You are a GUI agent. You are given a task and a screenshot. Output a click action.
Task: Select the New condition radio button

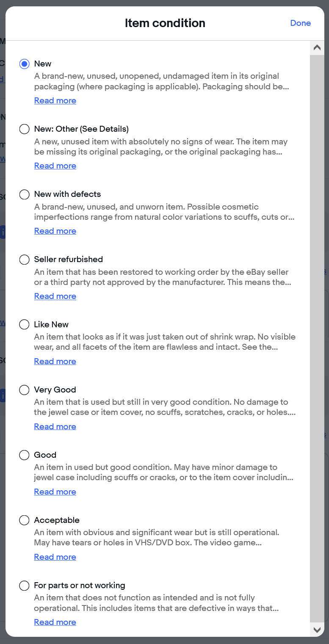click(25, 64)
